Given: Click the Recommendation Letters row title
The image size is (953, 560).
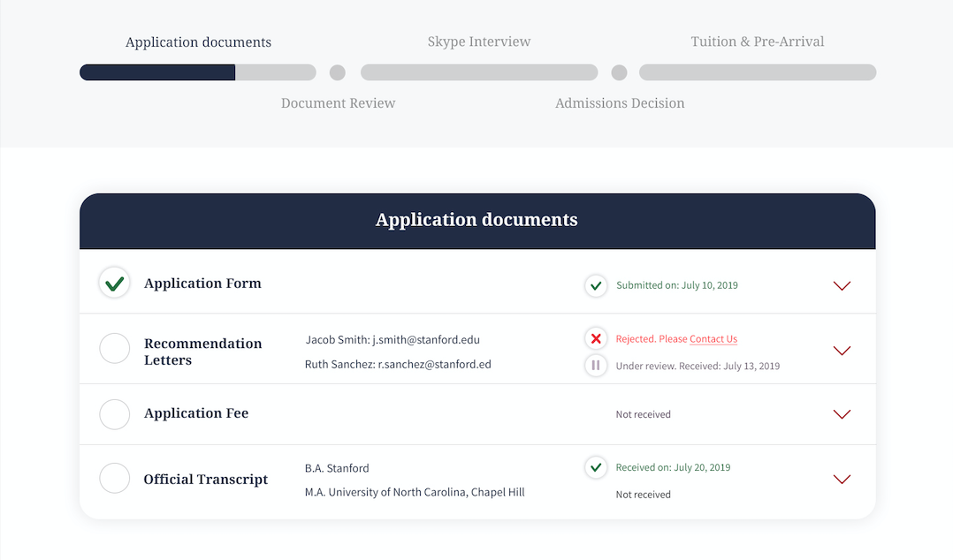Looking at the screenshot, I should pos(203,352).
